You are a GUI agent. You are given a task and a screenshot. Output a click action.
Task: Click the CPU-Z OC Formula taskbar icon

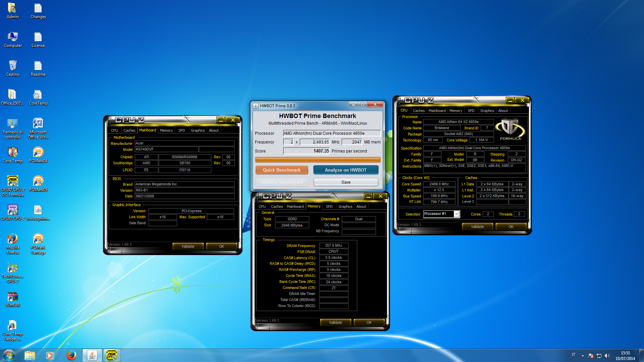[x=111, y=355]
